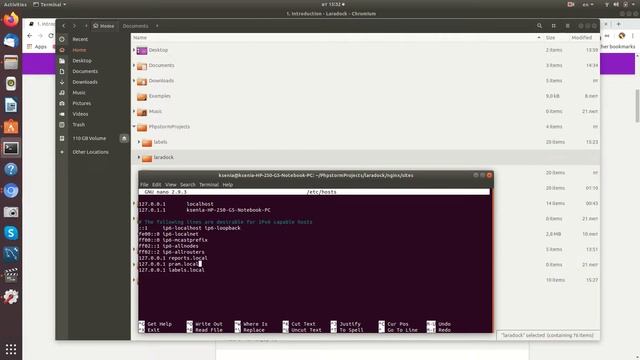This screenshot has width=640, height=360.
Task: Open MySQL Workbench from the dock
Action: coord(11,254)
